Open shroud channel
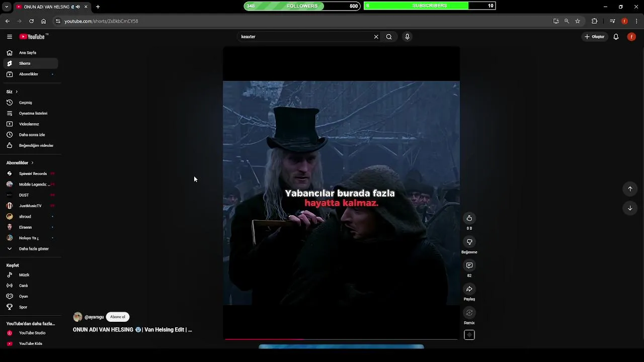This screenshot has width=644, height=362. (31, 217)
